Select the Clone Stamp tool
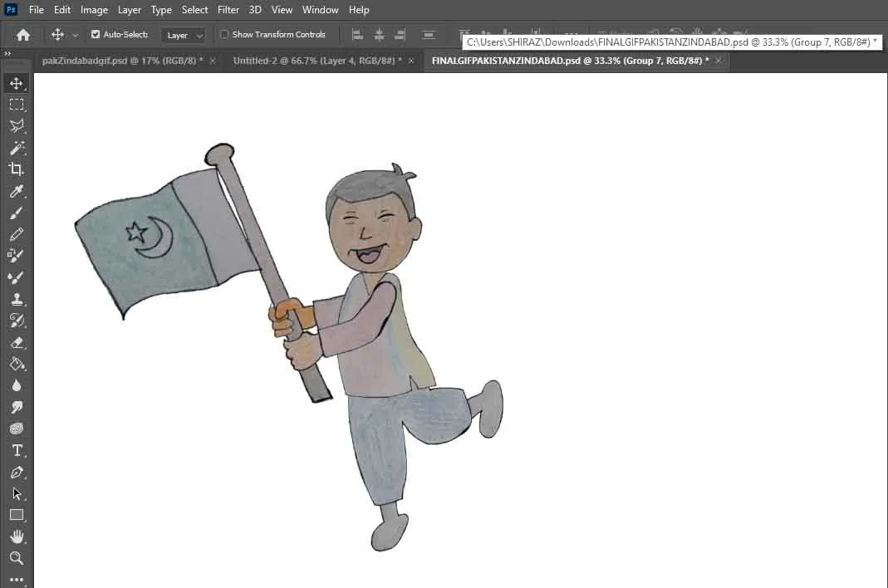This screenshot has height=588, width=888. coord(16,299)
